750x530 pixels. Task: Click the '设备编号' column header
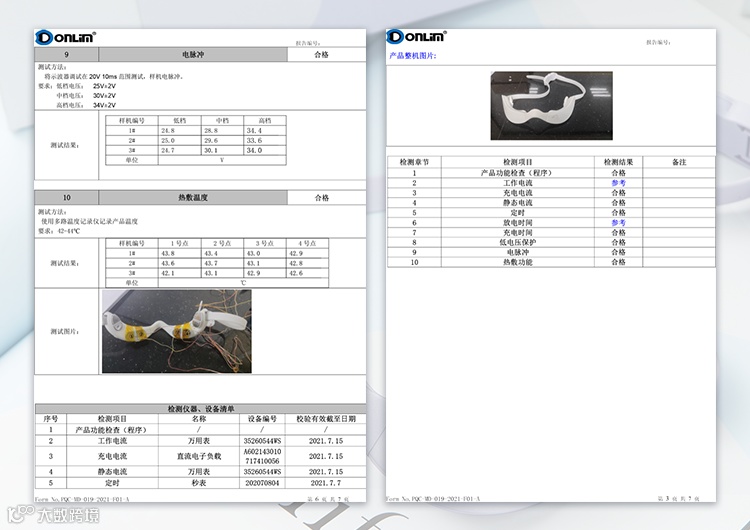262,419
